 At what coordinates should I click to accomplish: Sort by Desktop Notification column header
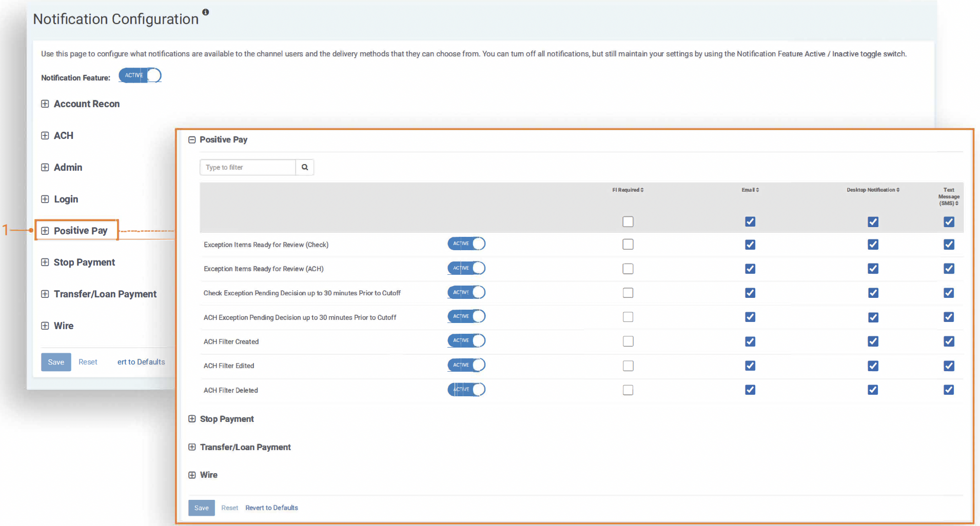pyautogui.click(x=873, y=190)
